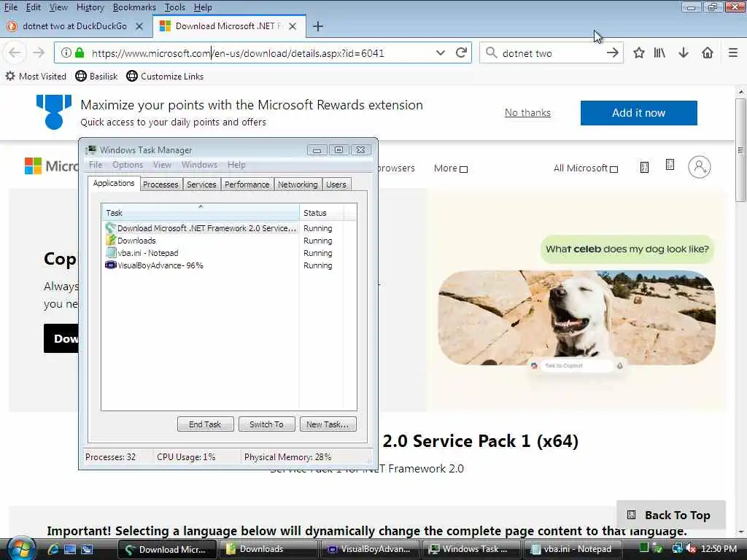This screenshot has width=747, height=560.
Task: Open the Task Manager View menu
Action: click(x=162, y=165)
